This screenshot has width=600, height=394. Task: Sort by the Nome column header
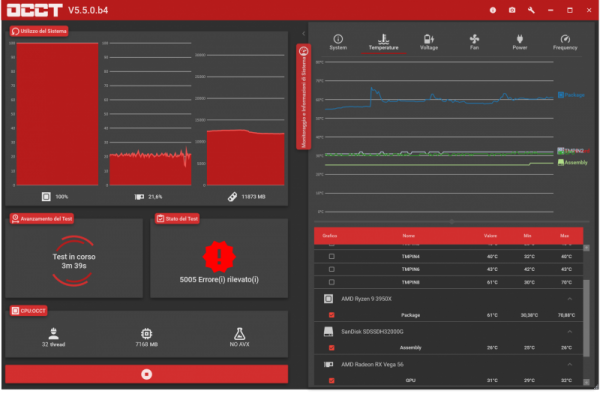click(x=409, y=236)
